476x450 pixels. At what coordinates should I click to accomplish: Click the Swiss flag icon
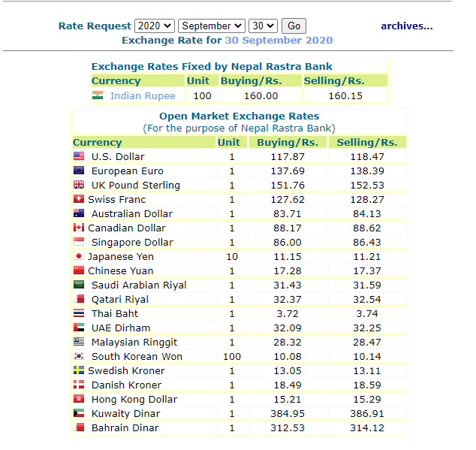coord(79,199)
